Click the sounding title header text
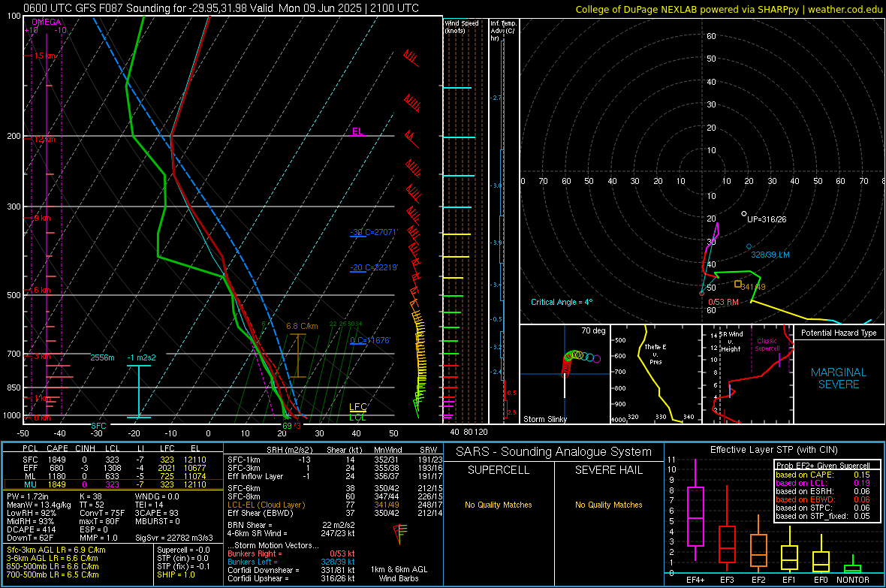 tap(221, 8)
